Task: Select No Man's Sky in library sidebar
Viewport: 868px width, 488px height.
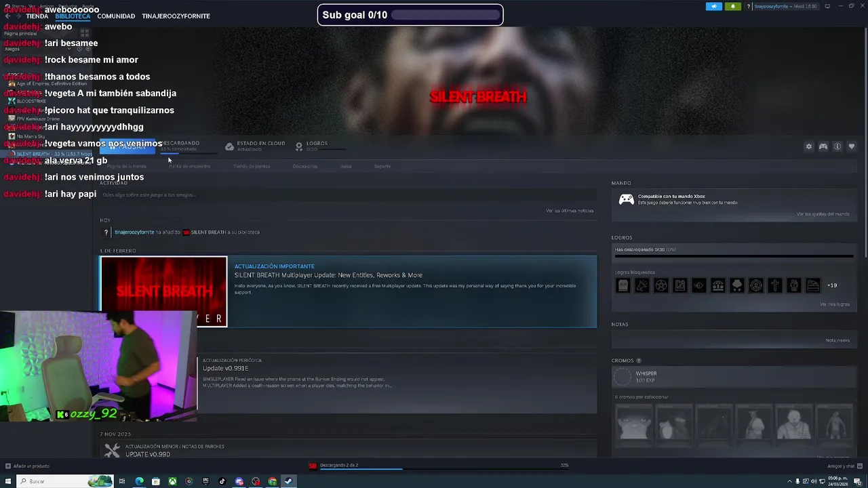Action: pyautogui.click(x=31, y=136)
